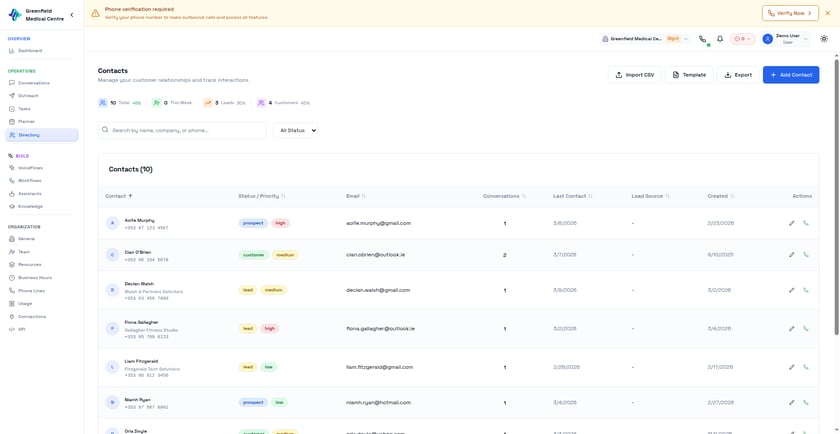Sort by the Email column
Image resolution: width=840 pixels, height=434 pixels.
[x=356, y=196]
